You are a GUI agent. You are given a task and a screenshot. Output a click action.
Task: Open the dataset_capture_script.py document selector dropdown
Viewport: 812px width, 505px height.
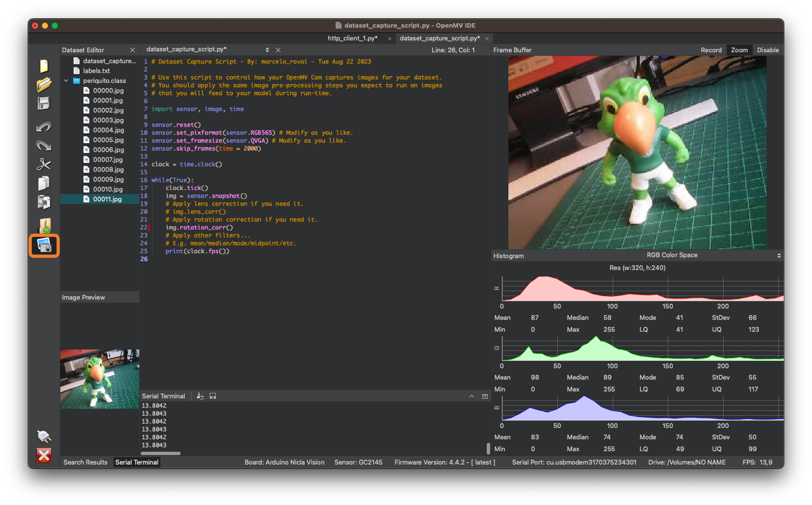click(x=267, y=50)
